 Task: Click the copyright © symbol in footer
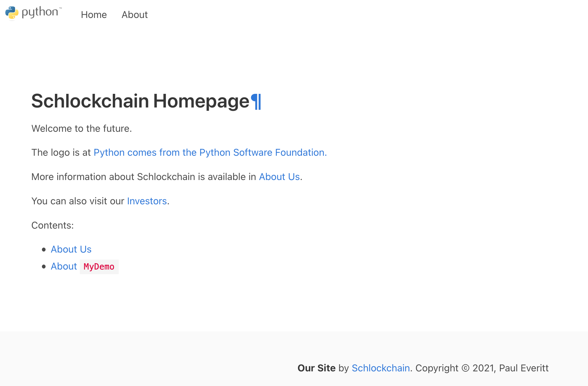tap(465, 368)
